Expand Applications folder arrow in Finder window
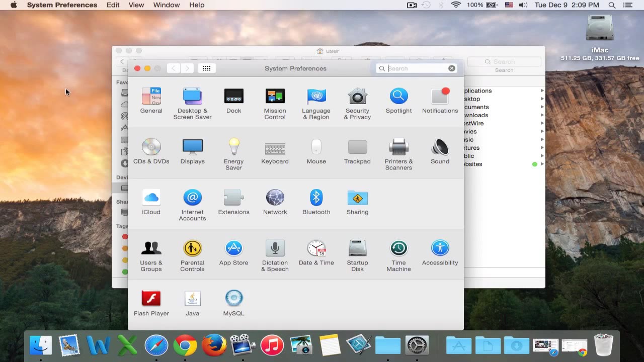 pos(542,90)
